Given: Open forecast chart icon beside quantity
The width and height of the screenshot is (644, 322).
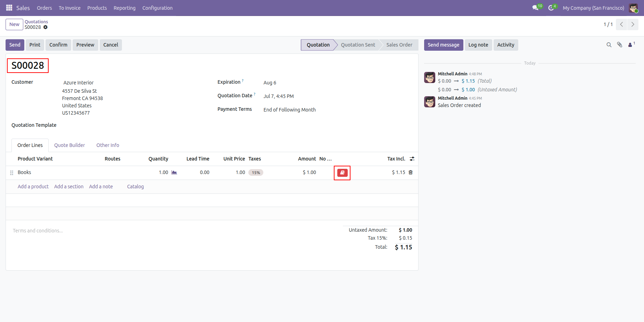Looking at the screenshot, I should pyautogui.click(x=174, y=172).
